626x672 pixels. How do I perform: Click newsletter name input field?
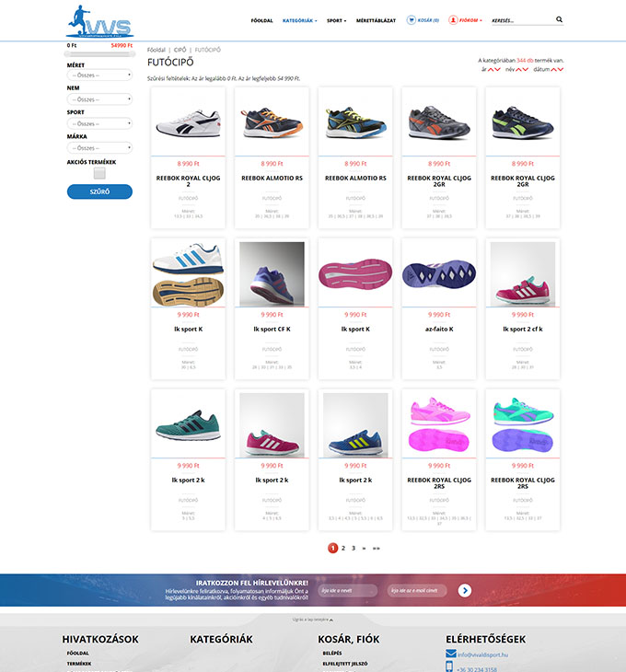347,591
